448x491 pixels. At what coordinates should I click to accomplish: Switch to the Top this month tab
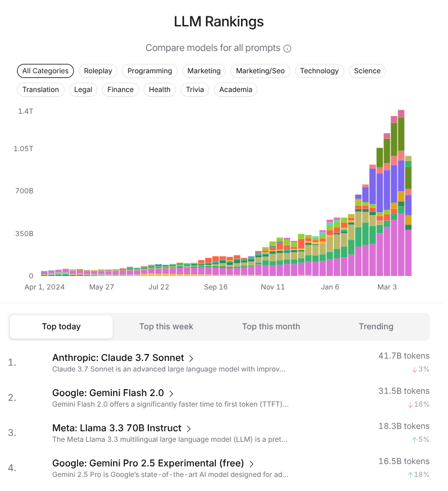(271, 326)
